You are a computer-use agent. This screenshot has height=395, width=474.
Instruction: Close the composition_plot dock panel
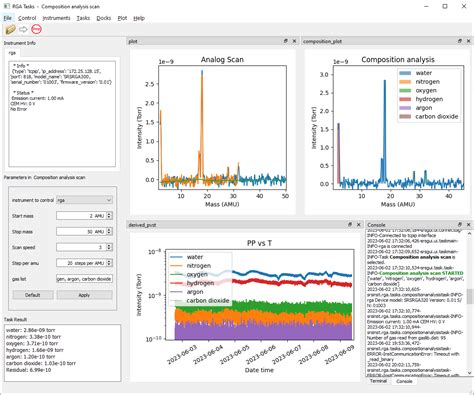[x=469, y=41]
